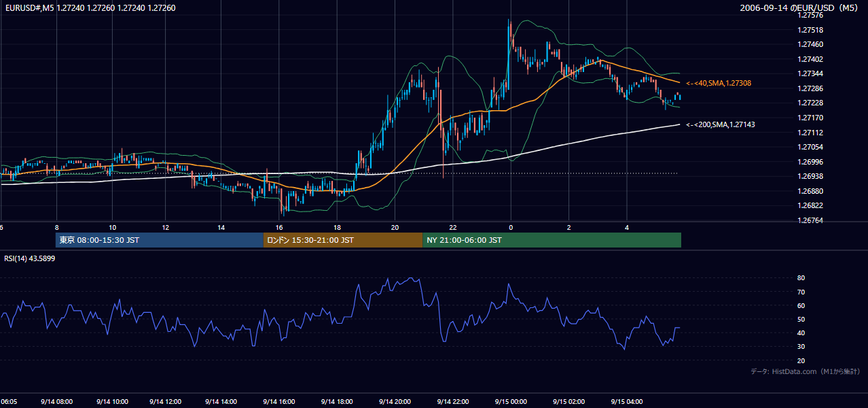Click RSI scale level 40
868x408 pixels.
click(x=801, y=333)
